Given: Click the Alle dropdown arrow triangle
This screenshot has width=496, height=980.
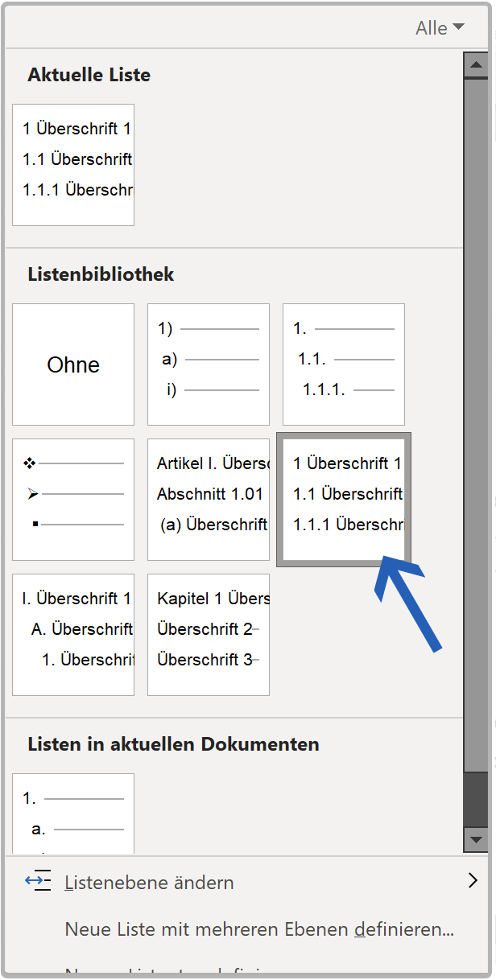Looking at the screenshot, I should point(459,27).
